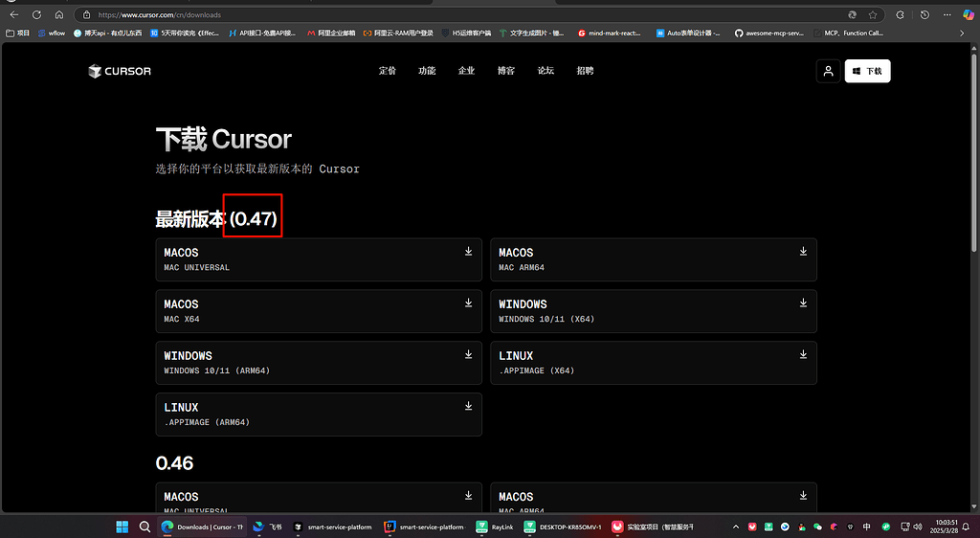Open Cursor smart-service-platform taskbar window

332,527
